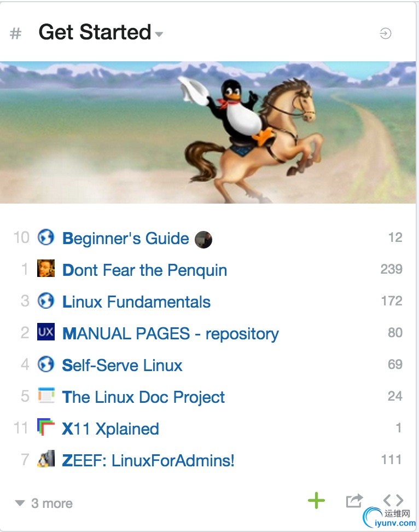Click the UX favicon beside MANUAL PAGES
This screenshot has width=419, height=532.
(46, 332)
